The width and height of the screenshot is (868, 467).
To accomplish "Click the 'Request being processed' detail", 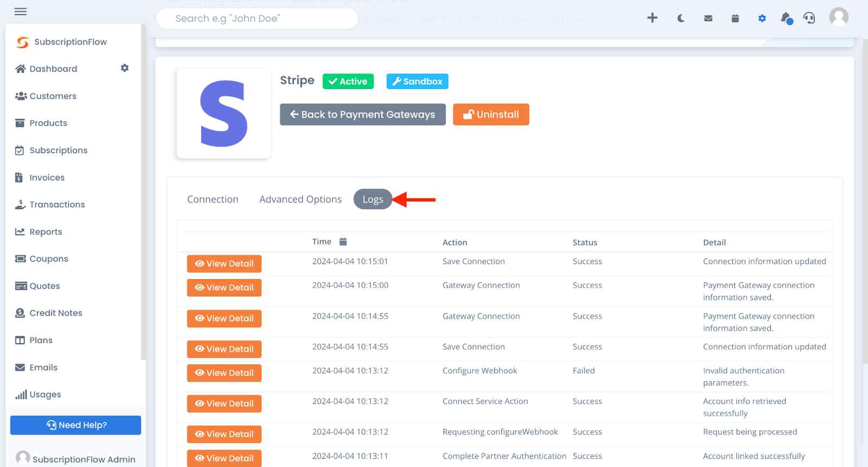I will pyautogui.click(x=750, y=432).
